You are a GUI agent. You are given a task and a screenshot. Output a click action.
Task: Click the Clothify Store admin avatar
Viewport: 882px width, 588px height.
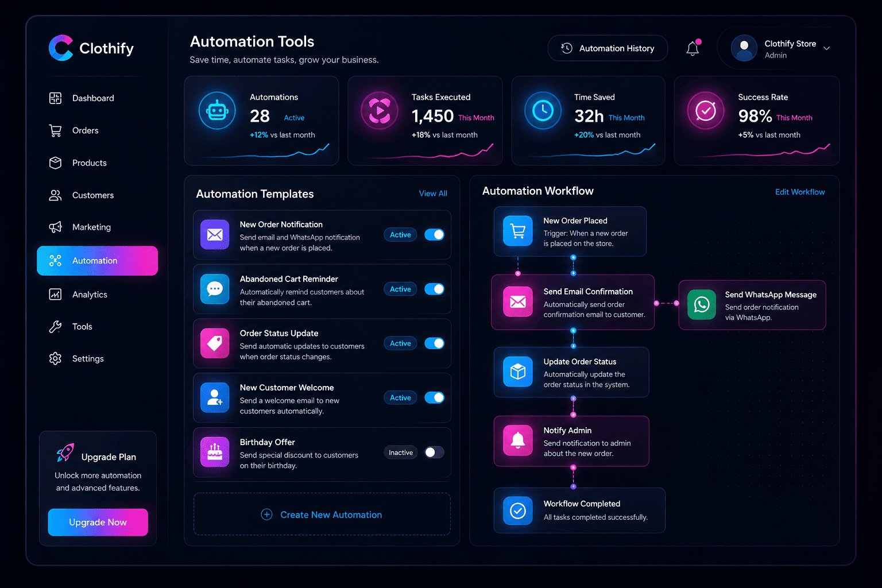[744, 48]
